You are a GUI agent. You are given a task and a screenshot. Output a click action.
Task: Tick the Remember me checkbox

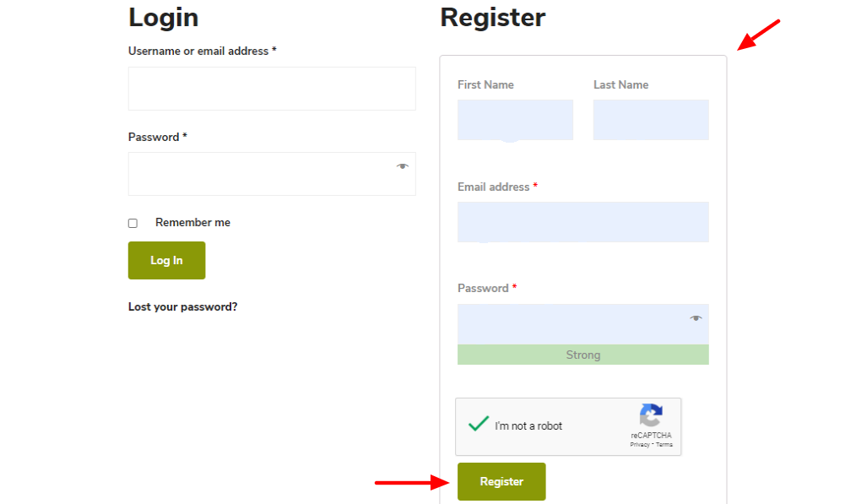pyautogui.click(x=133, y=224)
